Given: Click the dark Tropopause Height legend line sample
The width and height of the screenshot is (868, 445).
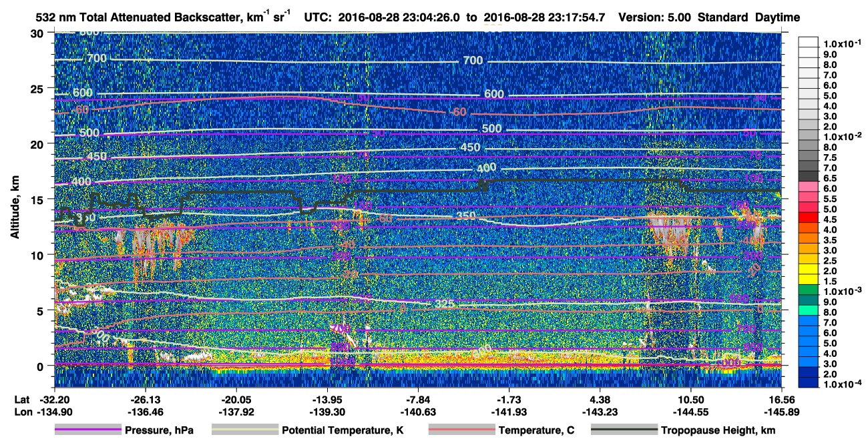Looking at the screenshot, I should click(624, 430).
